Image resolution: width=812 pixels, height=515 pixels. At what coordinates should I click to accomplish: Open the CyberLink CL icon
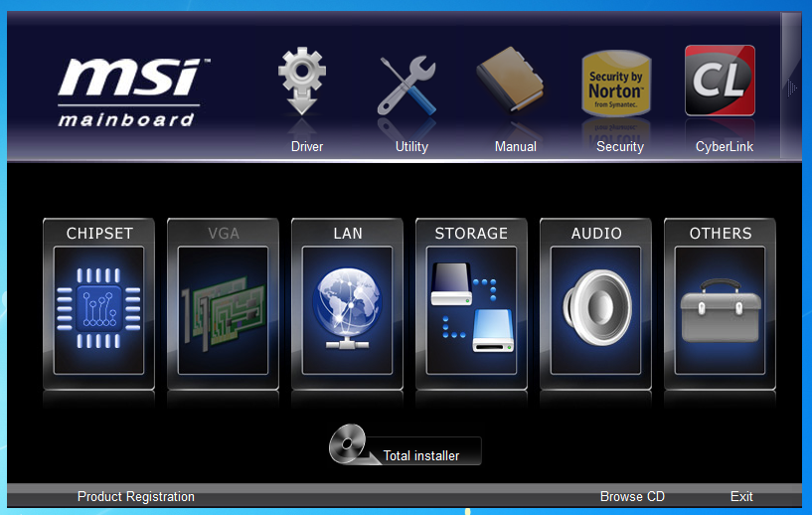click(720, 81)
